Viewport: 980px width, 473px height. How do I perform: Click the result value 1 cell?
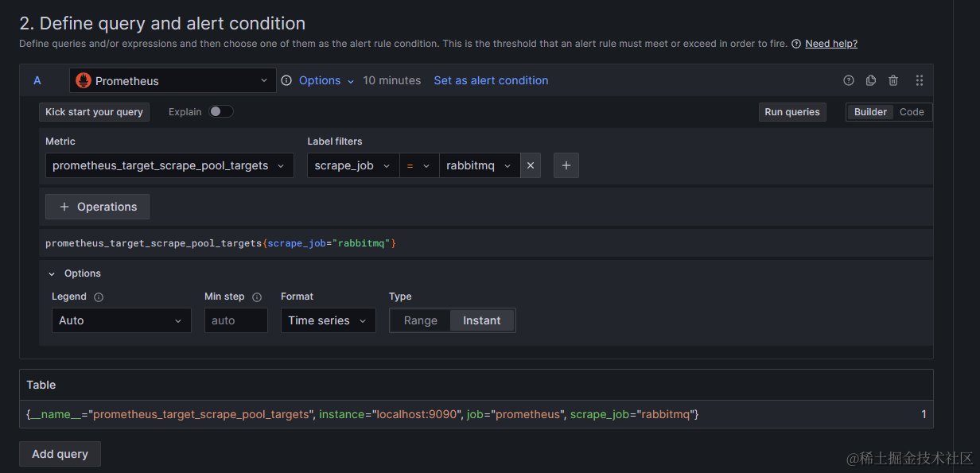924,414
